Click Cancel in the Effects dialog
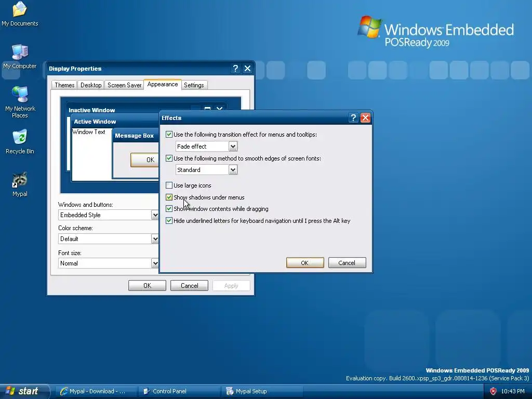The width and height of the screenshot is (532, 399). (x=347, y=262)
